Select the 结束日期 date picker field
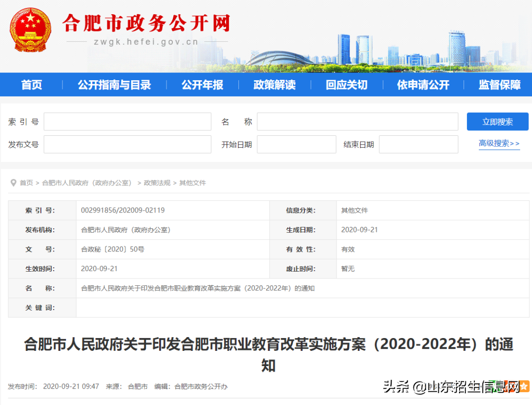 pyautogui.click(x=418, y=144)
